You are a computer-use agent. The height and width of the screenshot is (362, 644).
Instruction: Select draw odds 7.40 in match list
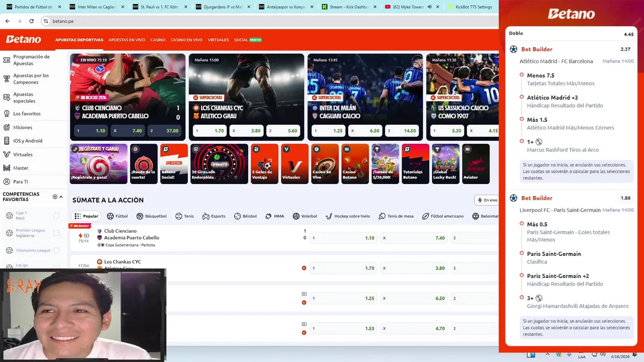414,238
